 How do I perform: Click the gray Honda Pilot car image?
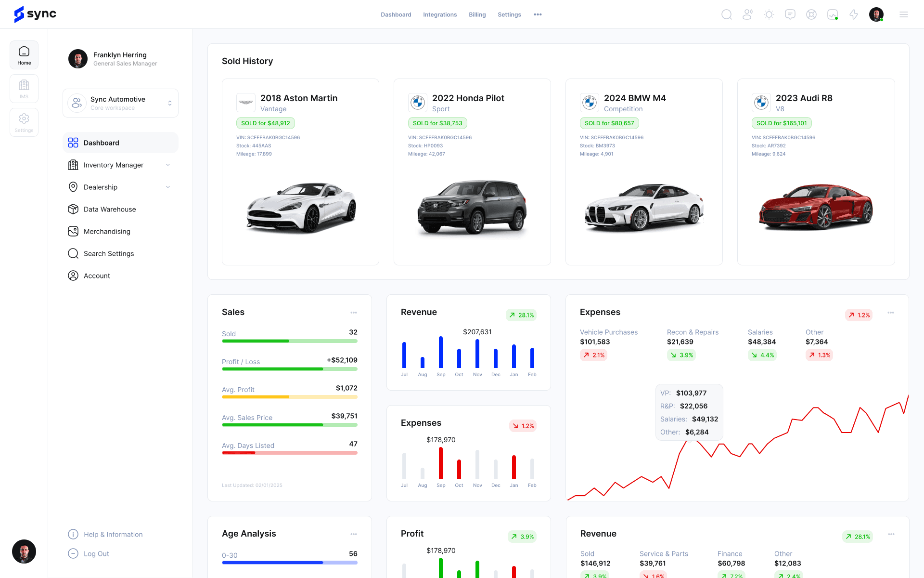[x=472, y=208]
